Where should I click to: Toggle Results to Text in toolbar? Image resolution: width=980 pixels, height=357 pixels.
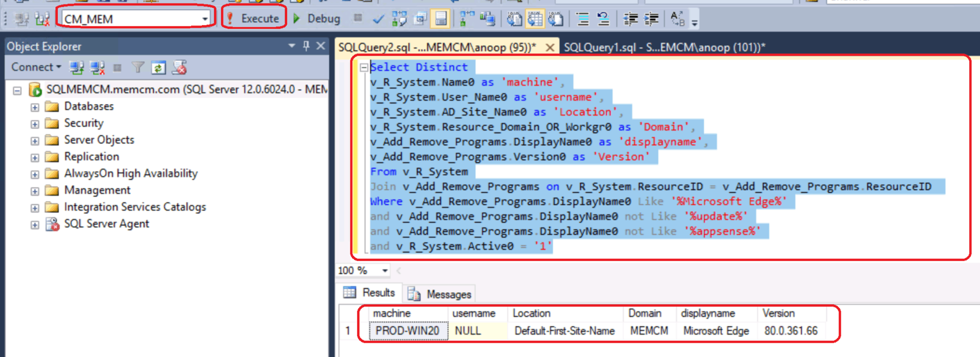pos(514,19)
